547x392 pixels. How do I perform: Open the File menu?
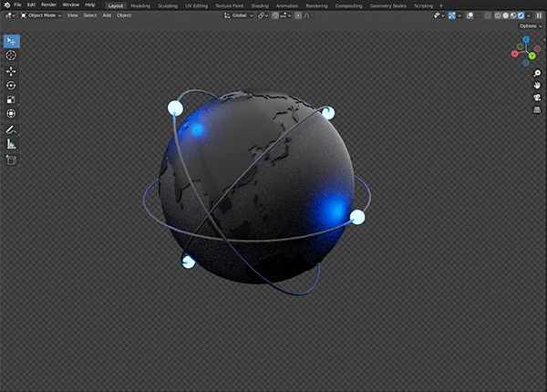pos(17,5)
